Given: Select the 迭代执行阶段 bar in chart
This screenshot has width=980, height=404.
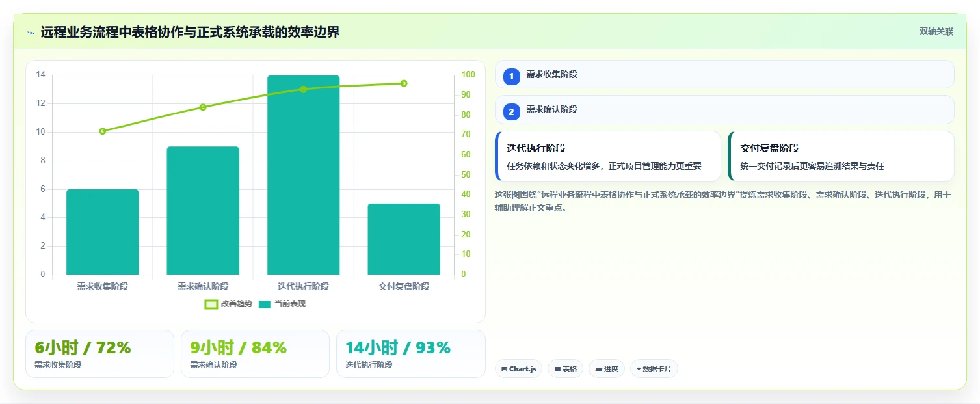Looking at the screenshot, I should [303, 175].
